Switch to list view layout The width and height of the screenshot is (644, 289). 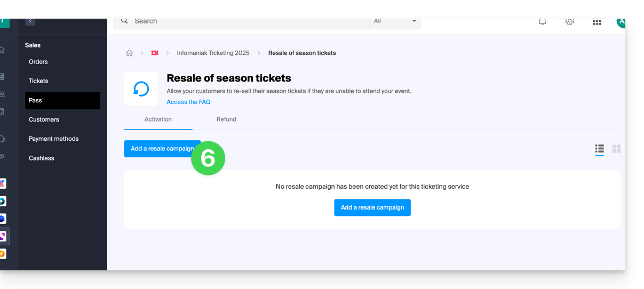tap(599, 149)
